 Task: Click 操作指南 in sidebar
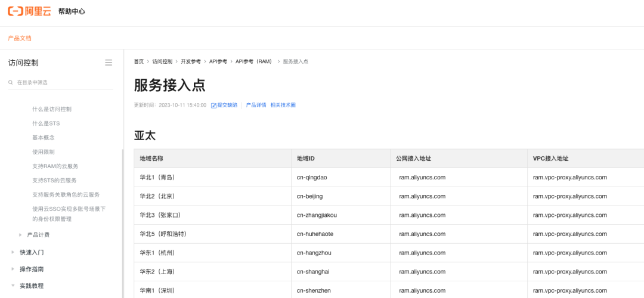click(x=32, y=269)
